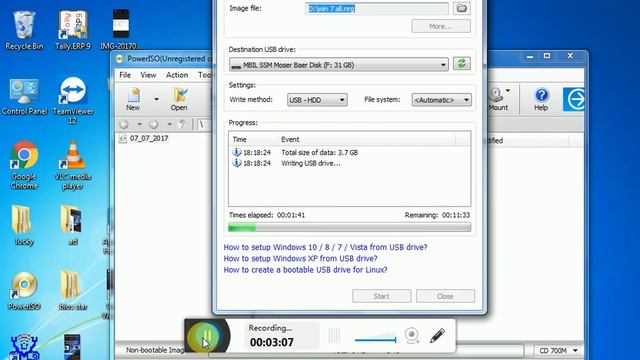Viewport: 640px width, 360px height.
Task: Click the up-folder arrow in PowerISO
Action: [x=182, y=124]
